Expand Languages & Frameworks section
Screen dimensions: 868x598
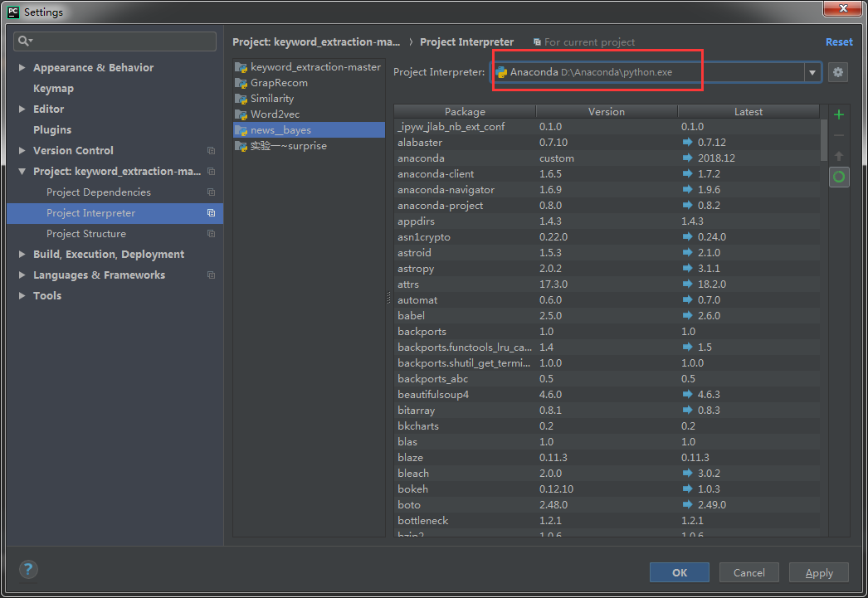tap(22, 275)
